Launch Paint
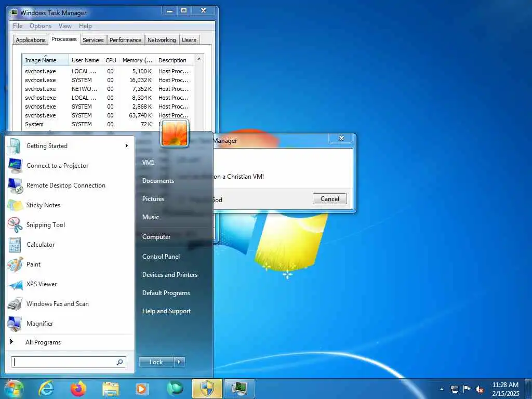This screenshot has width=532, height=399. click(x=70, y=264)
